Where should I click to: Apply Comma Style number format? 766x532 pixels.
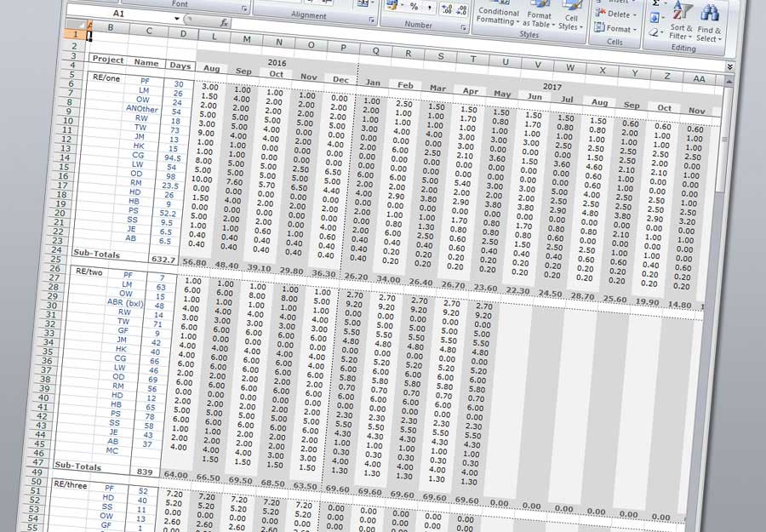click(x=430, y=8)
